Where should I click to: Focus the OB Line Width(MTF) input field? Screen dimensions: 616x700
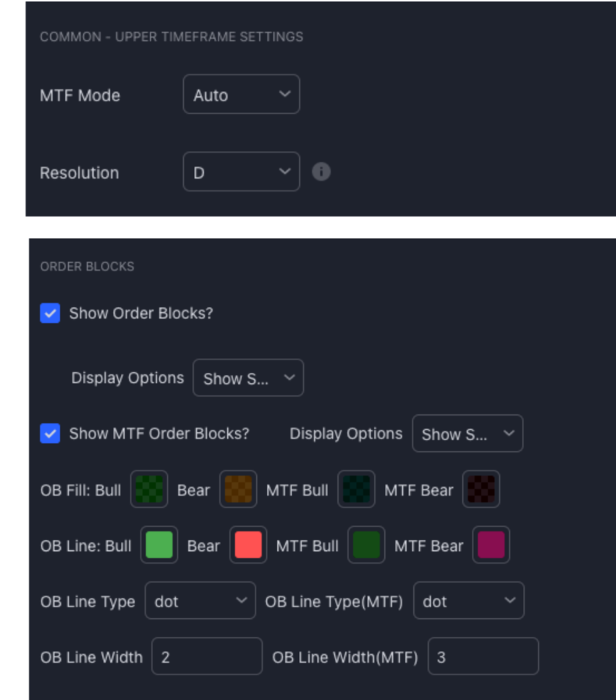tap(483, 657)
